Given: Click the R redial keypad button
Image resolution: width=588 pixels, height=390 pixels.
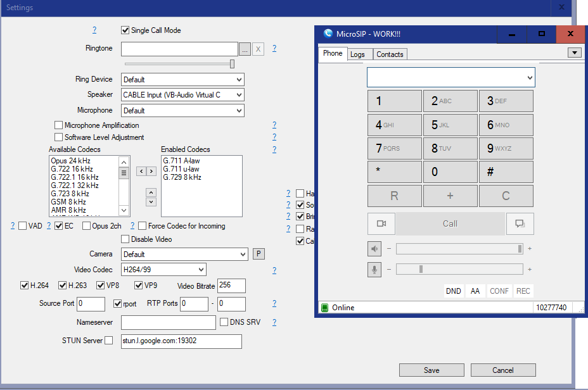Looking at the screenshot, I should (395, 196).
